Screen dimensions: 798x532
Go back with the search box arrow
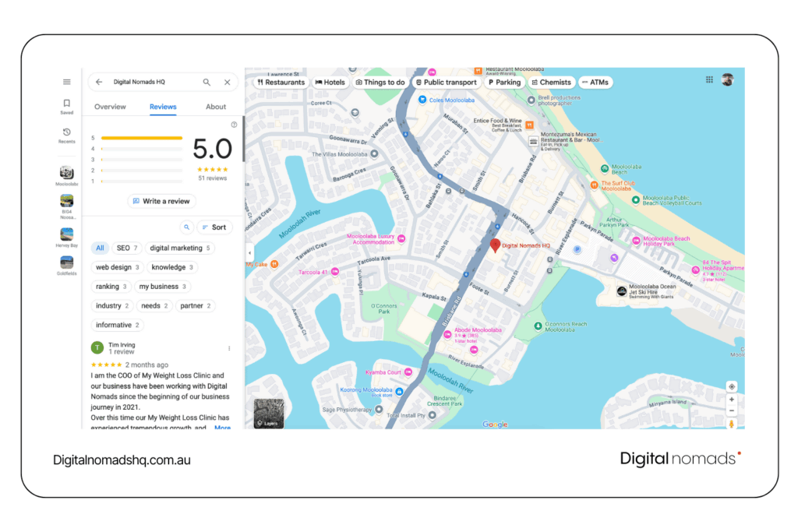pyautogui.click(x=99, y=82)
